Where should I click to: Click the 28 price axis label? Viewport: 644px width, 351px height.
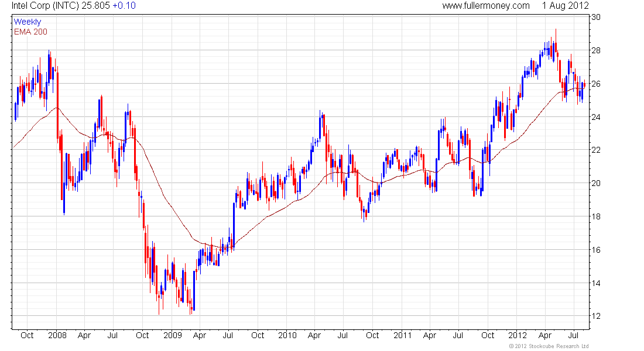pos(595,50)
